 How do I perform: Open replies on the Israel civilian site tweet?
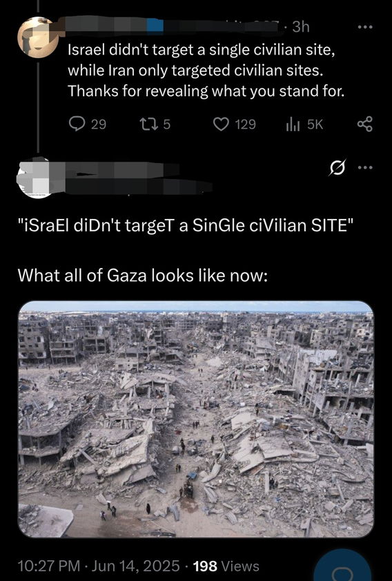point(88,124)
